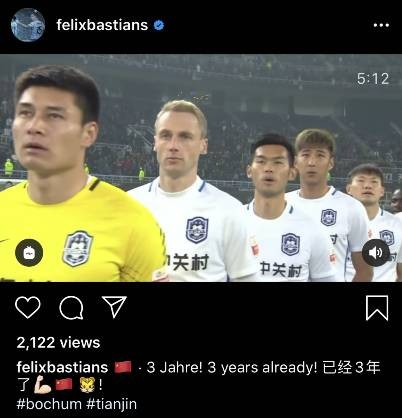Click felixbastians username in the caption
The height and width of the screenshot is (418, 402).
(x=62, y=367)
